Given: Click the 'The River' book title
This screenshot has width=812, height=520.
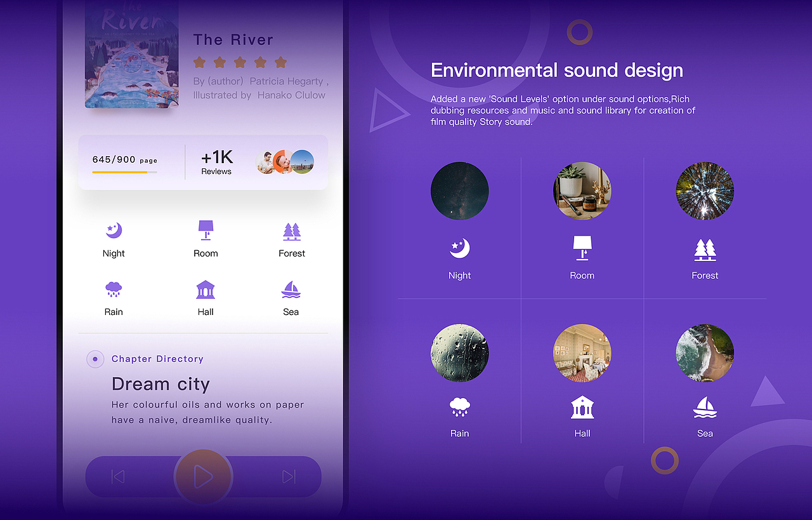Looking at the screenshot, I should pyautogui.click(x=233, y=39).
